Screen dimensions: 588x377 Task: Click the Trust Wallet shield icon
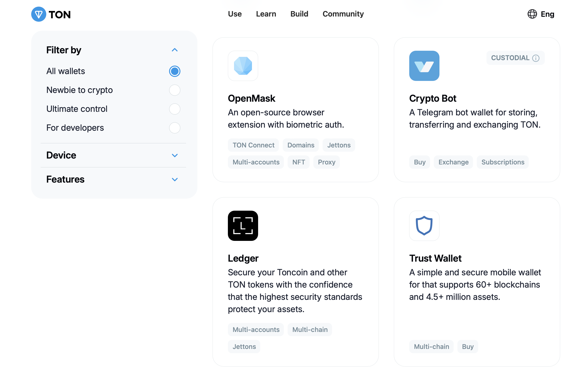[x=424, y=226]
